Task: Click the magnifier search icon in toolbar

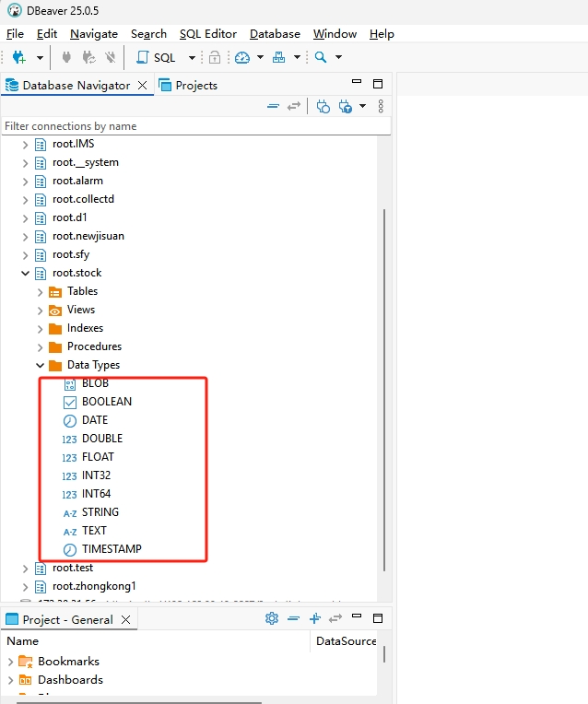Action: (x=321, y=57)
